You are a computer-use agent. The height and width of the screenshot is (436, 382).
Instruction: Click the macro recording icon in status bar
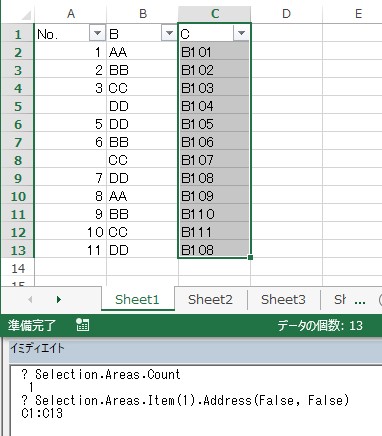[x=82, y=325]
